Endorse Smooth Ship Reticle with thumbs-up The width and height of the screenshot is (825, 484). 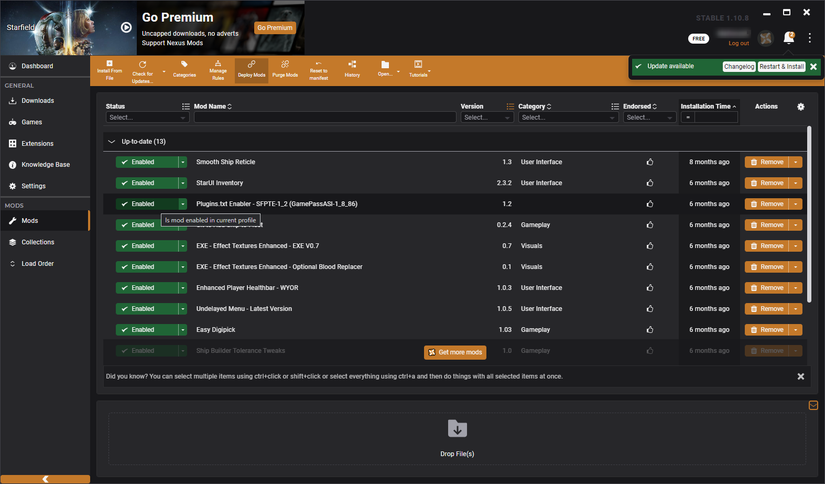point(650,162)
